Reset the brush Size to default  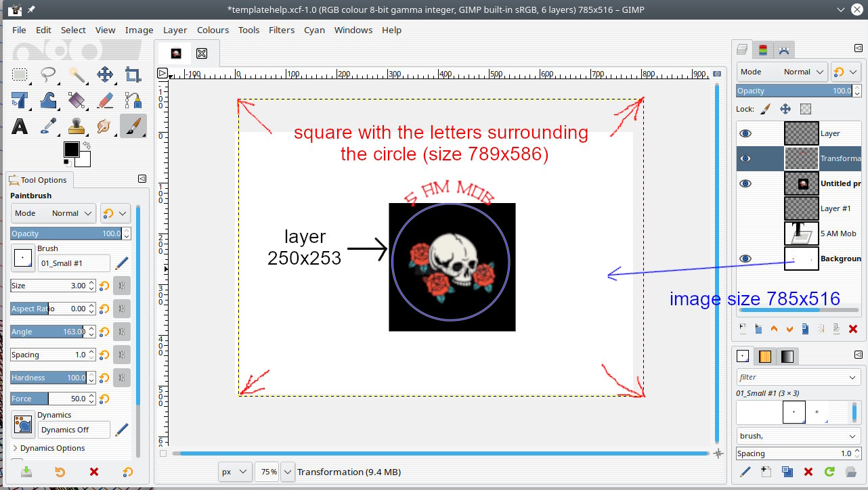tap(104, 286)
